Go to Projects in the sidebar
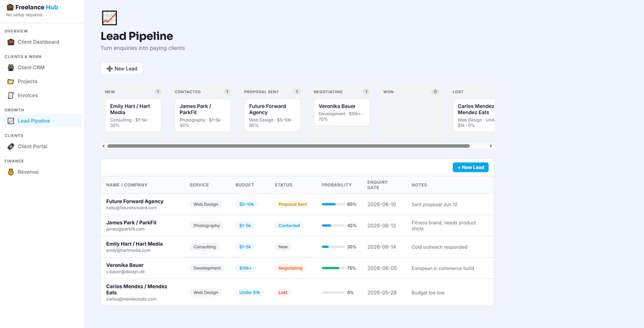Image resolution: width=644 pixels, height=328 pixels. [42, 81]
